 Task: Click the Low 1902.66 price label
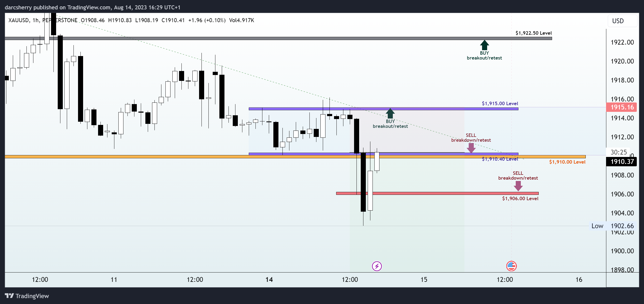(612, 226)
